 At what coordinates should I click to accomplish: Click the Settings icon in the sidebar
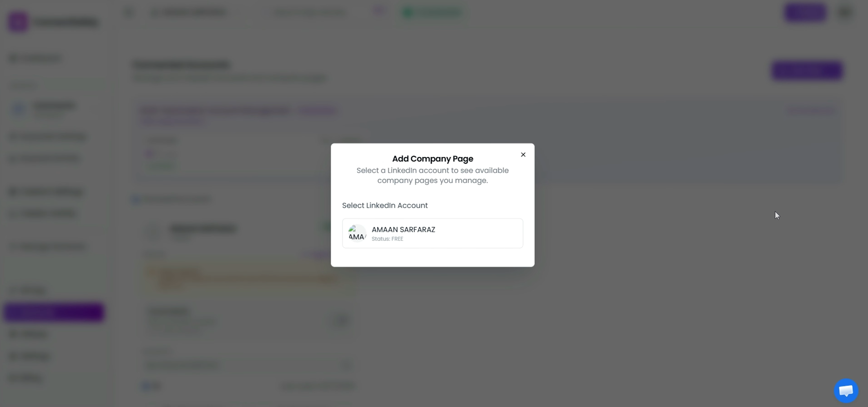point(13,356)
